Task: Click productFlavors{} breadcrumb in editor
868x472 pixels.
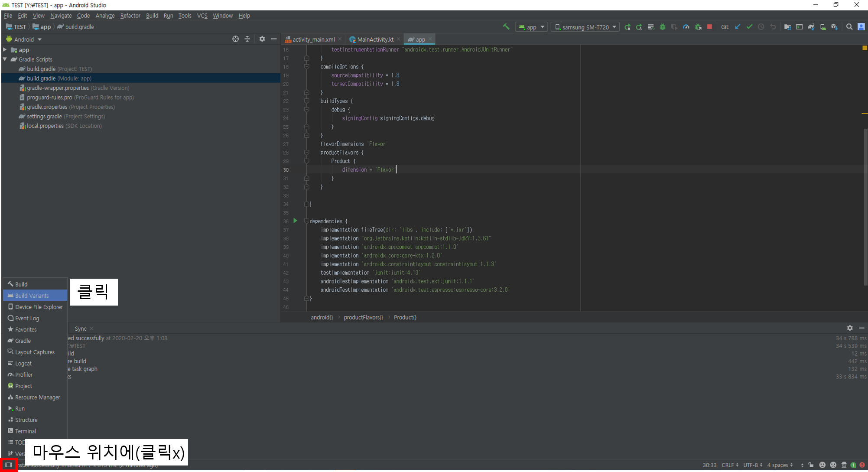Action: pos(363,317)
